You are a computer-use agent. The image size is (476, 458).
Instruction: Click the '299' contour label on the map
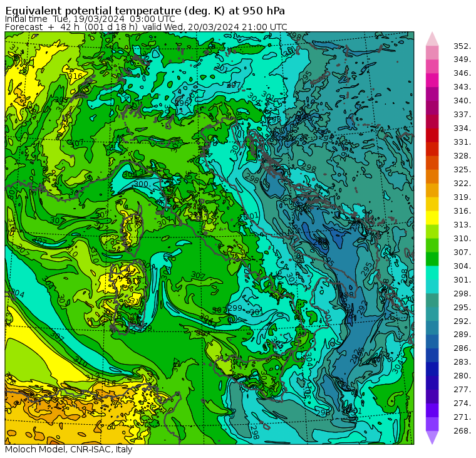click(235, 308)
